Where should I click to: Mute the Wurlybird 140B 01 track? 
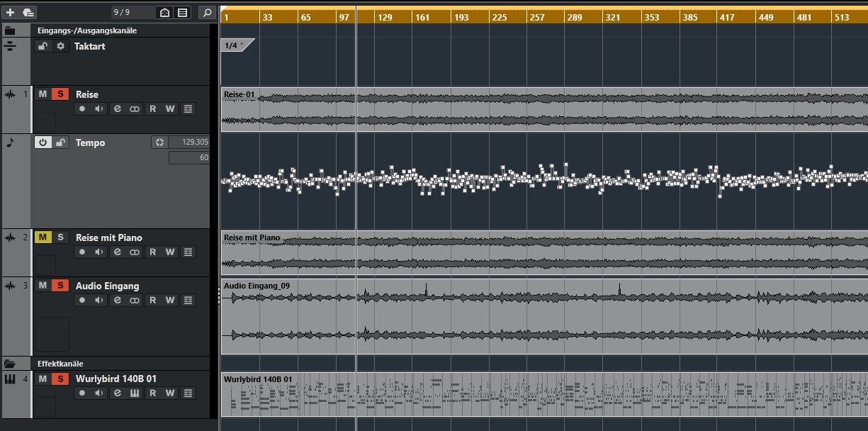(x=43, y=379)
